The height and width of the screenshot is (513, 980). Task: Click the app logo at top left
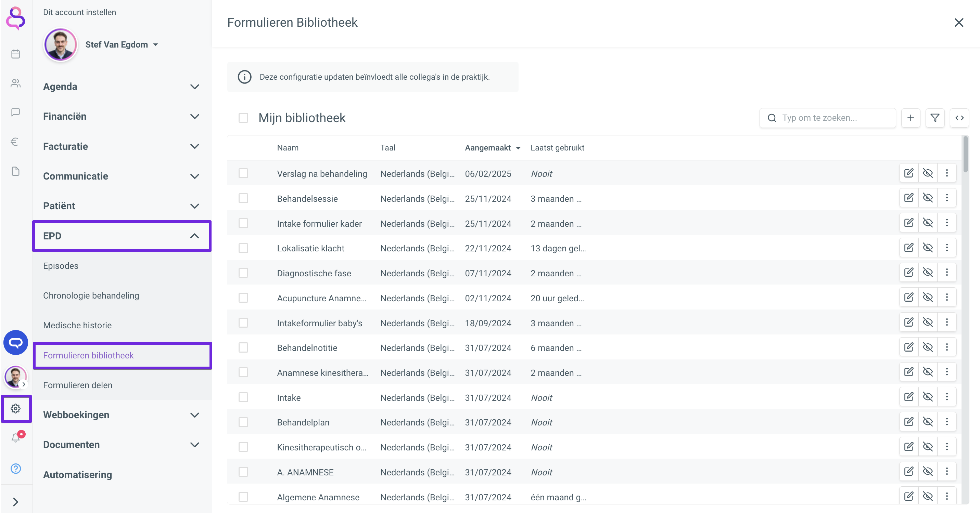[16, 18]
